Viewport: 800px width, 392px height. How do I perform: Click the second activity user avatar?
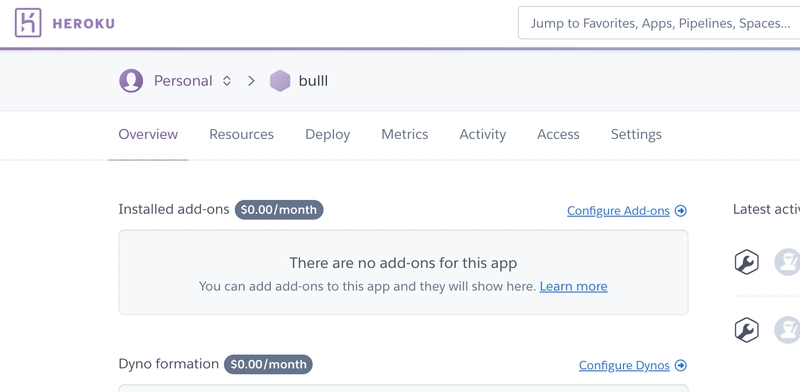787,330
